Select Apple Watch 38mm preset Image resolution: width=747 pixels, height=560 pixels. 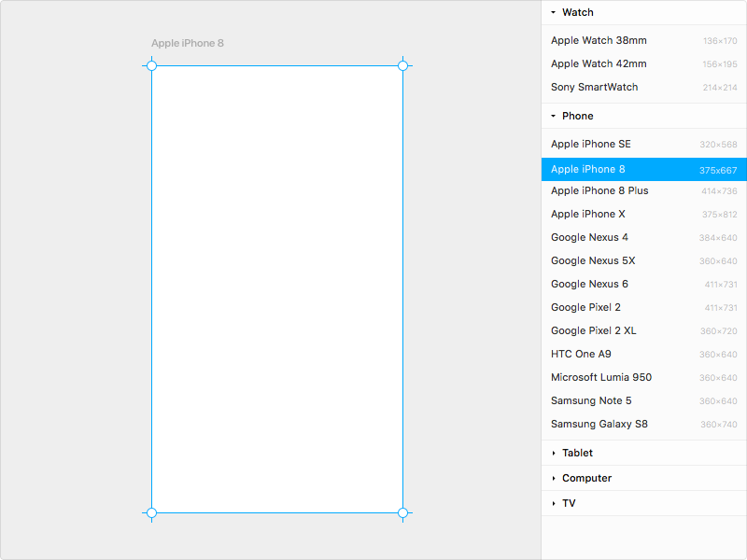[x=644, y=40]
